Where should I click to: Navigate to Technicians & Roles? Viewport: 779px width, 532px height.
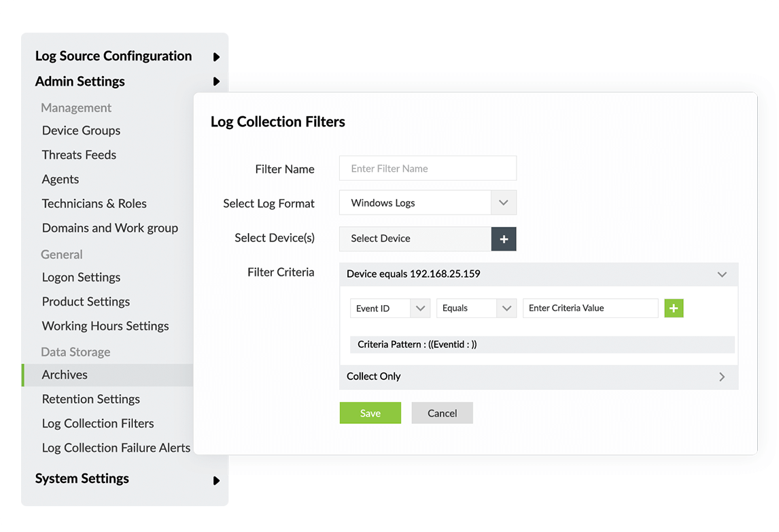(x=94, y=204)
